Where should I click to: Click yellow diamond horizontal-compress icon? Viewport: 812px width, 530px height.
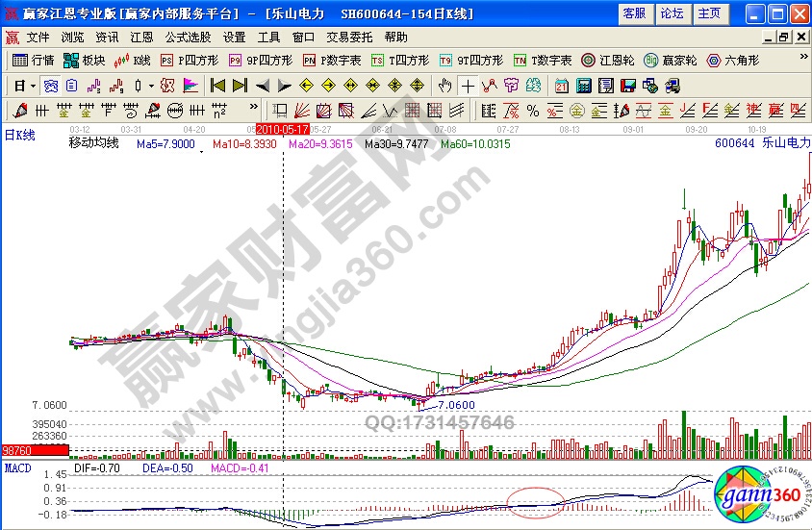373,86
